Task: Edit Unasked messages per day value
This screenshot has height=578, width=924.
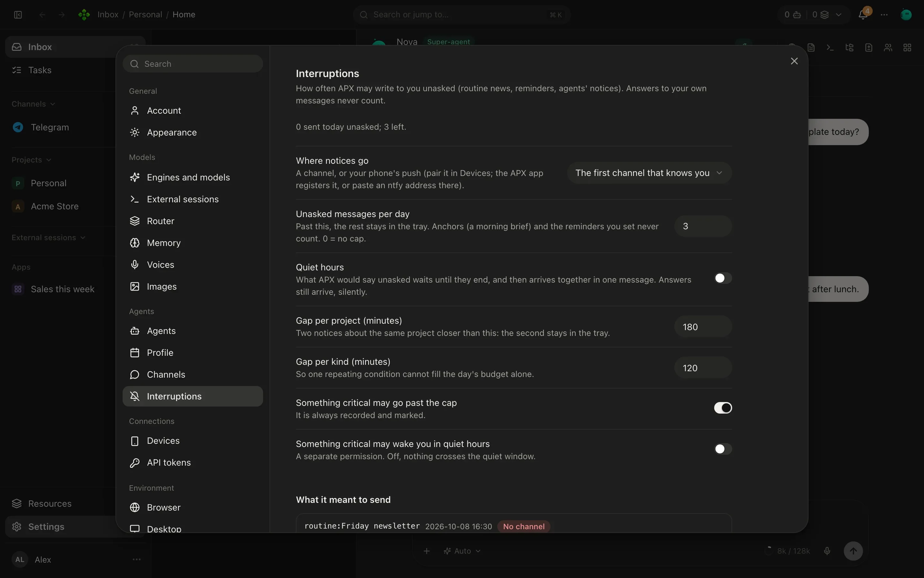Action: (x=703, y=226)
